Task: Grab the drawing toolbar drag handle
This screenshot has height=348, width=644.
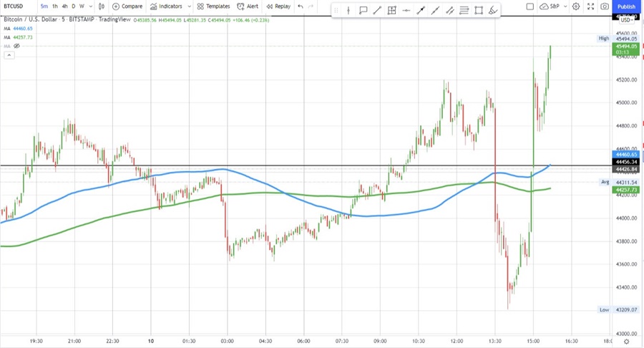Action: tap(336, 11)
